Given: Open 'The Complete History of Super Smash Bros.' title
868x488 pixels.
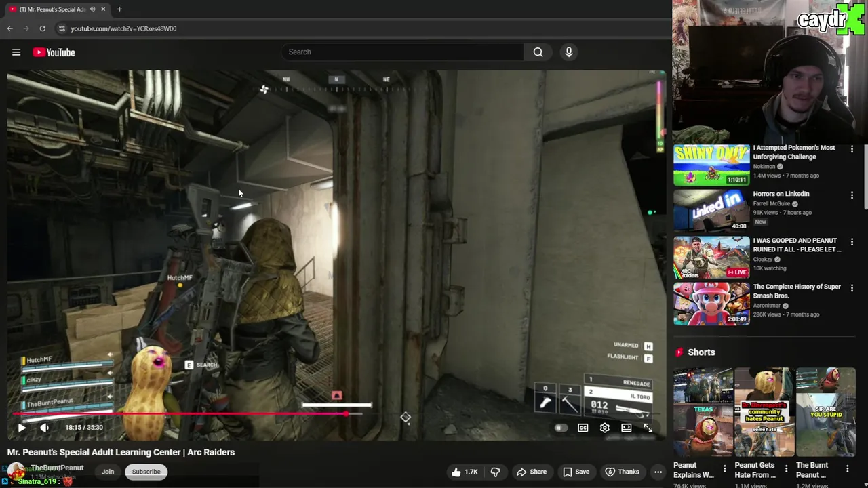Looking at the screenshot, I should pos(797,291).
